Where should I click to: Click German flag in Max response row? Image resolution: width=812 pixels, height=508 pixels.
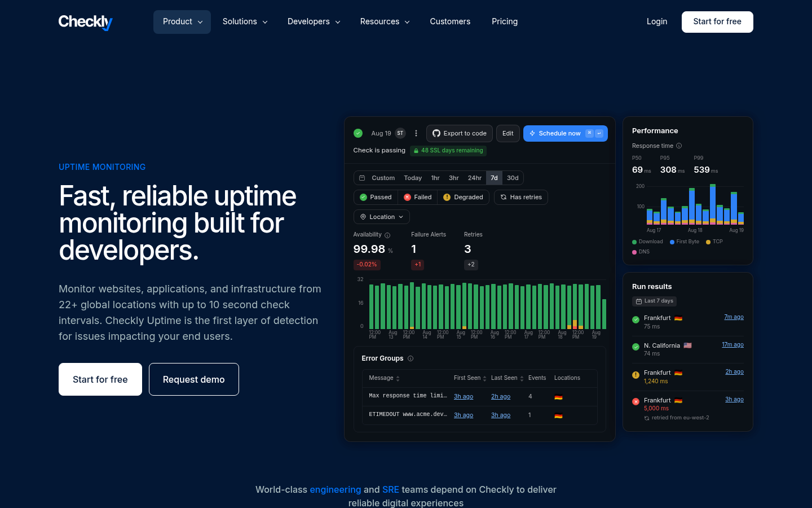pos(558,397)
